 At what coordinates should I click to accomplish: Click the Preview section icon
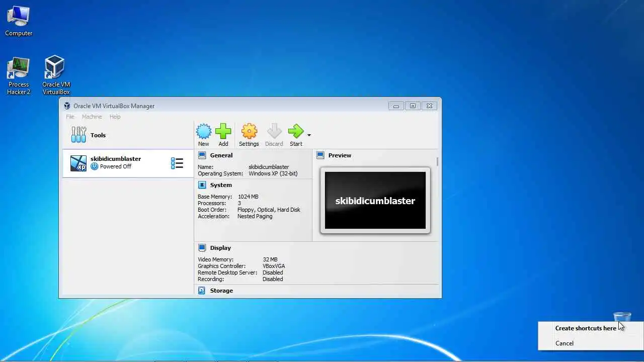(320, 155)
